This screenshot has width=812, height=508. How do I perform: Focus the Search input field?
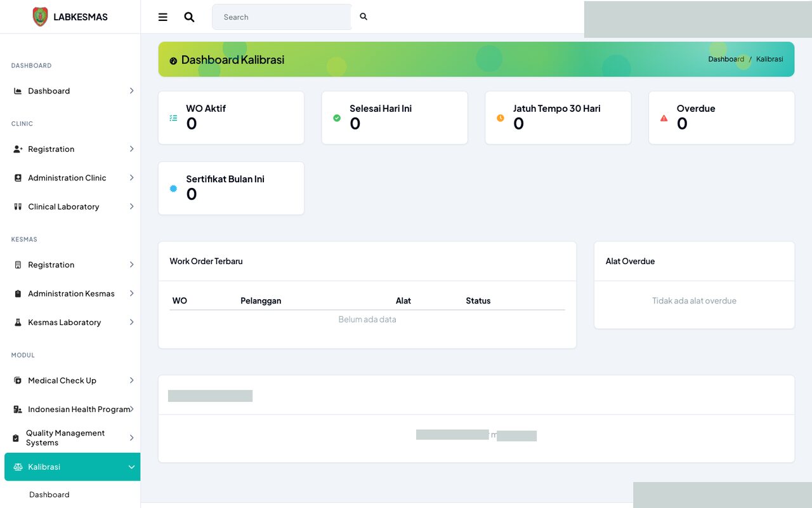point(282,17)
